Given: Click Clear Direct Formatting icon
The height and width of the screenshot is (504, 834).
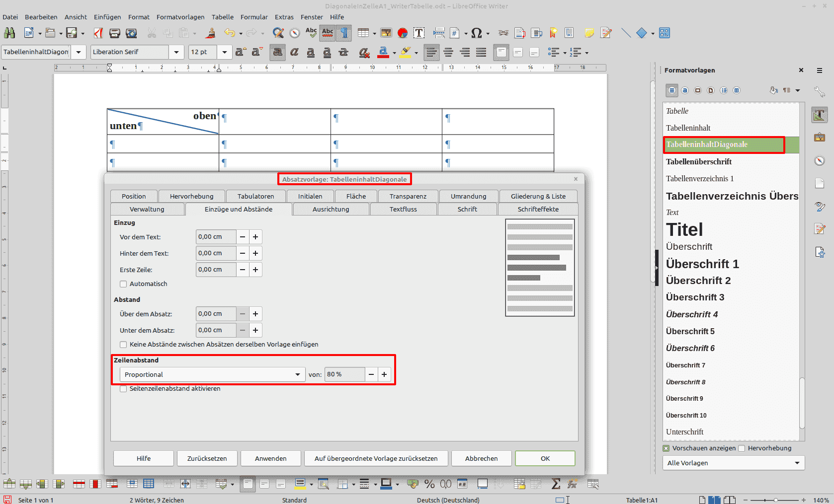Looking at the screenshot, I should coord(364,52).
